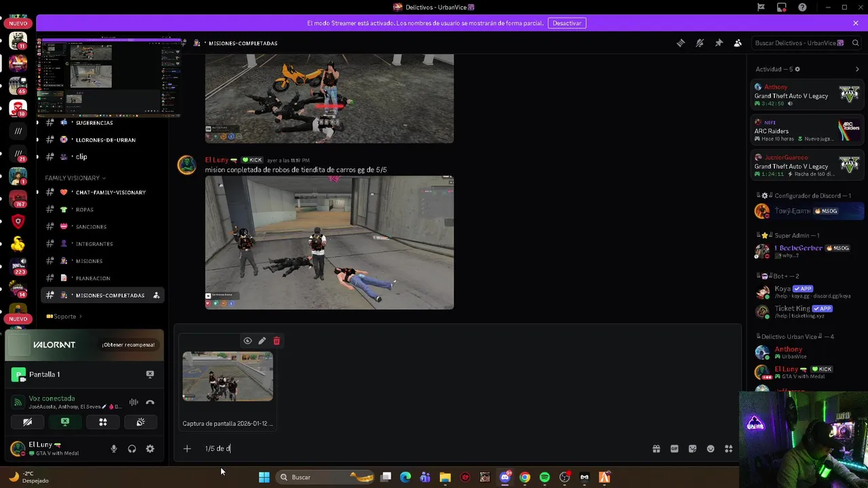Open the create-invite icon beside misiones-completadas

(x=157, y=296)
